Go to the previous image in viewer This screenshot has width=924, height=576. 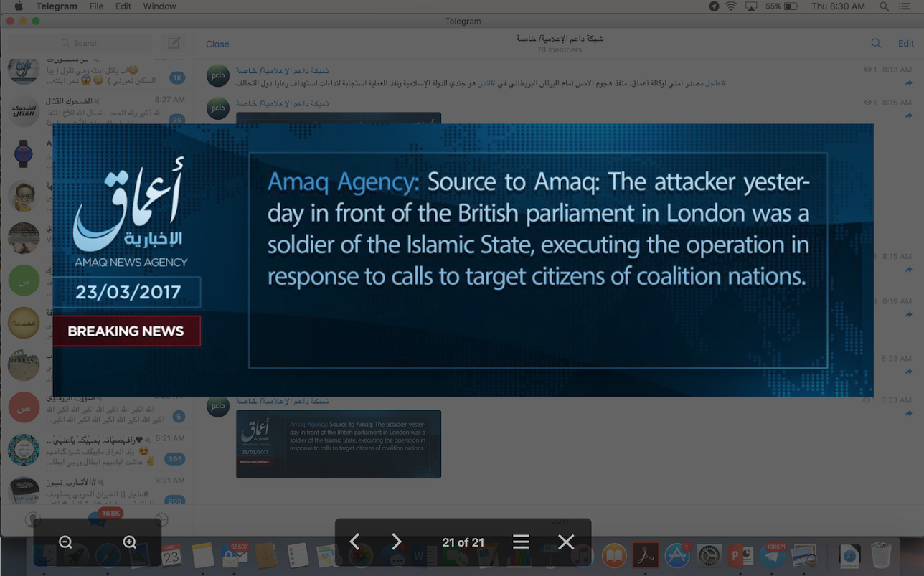pos(354,542)
